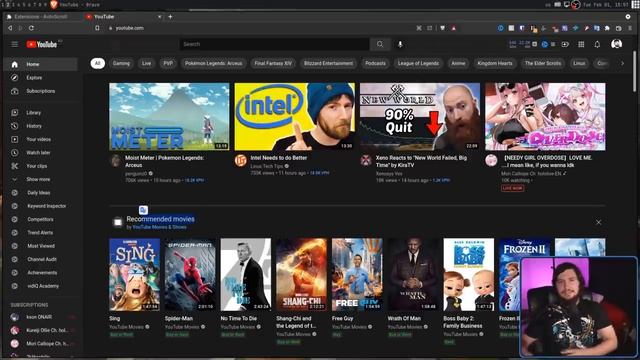
Task: Select the Gaming filter chip
Action: tap(121, 63)
